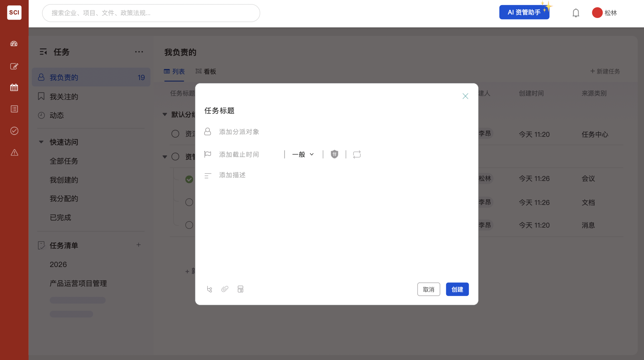The width and height of the screenshot is (644, 360).
Task: Open the notification bell
Action: pos(576,13)
